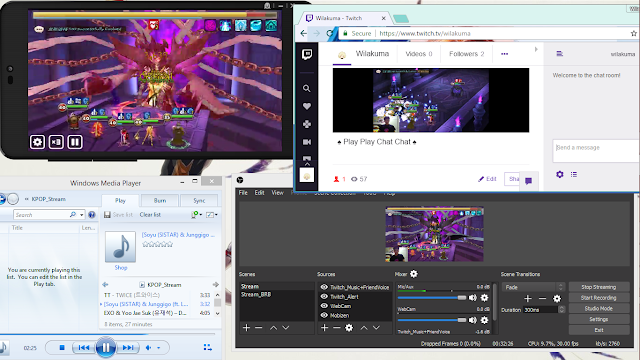The height and width of the screenshot is (360, 640).
Task: Move selected source down in OBS
Action: coord(376,328)
